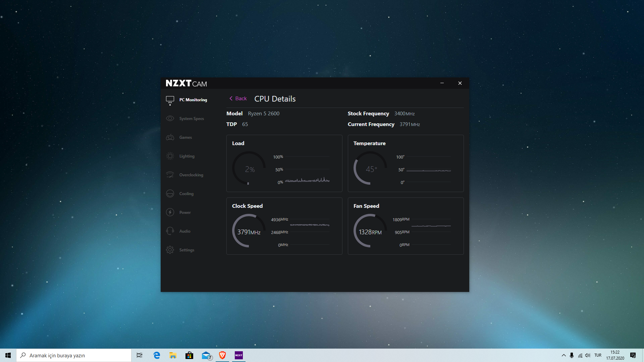Show hidden system tray icons
Viewport: 644px width, 362px height.
click(563, 355)
